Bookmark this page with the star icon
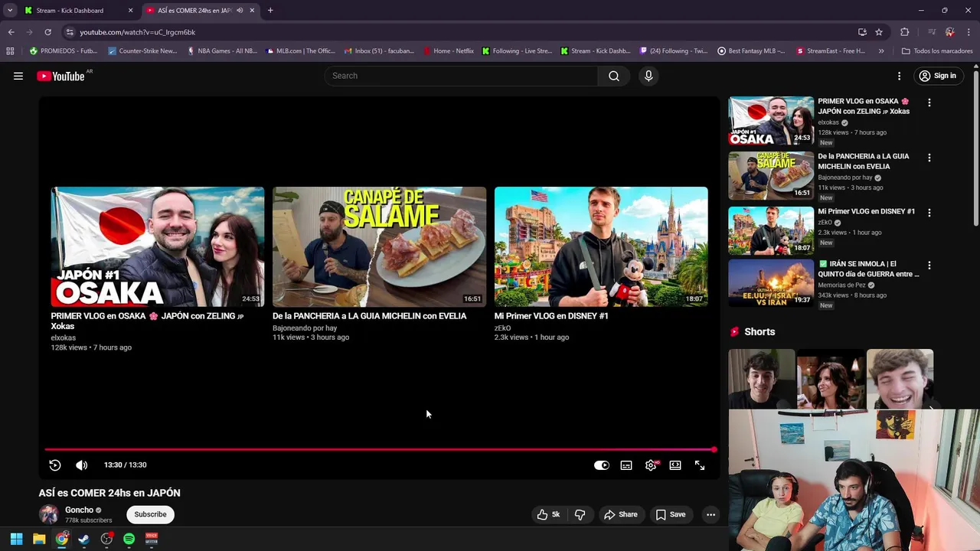980x551 pixels. [x=879, y=32]
